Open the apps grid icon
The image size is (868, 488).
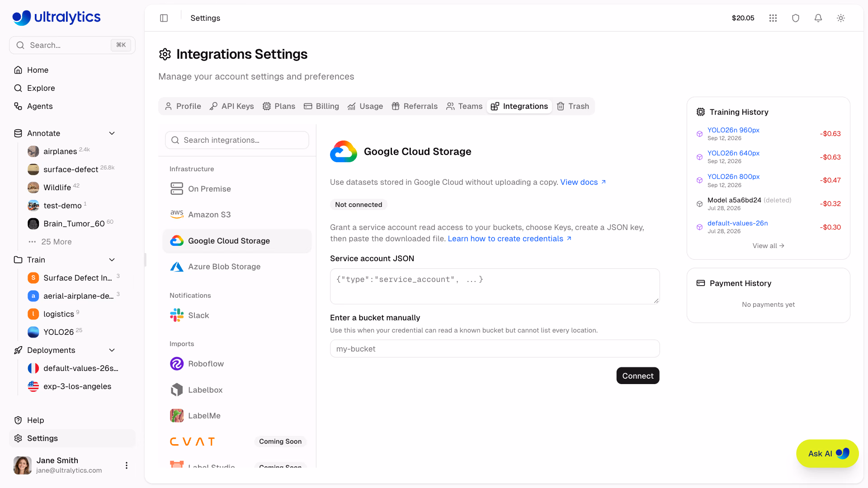click(773, 18)
